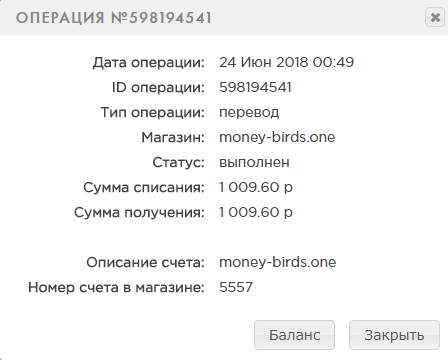Click the Сумма получения label
Screen dimensions: 448x360
[x=139, y=213]
